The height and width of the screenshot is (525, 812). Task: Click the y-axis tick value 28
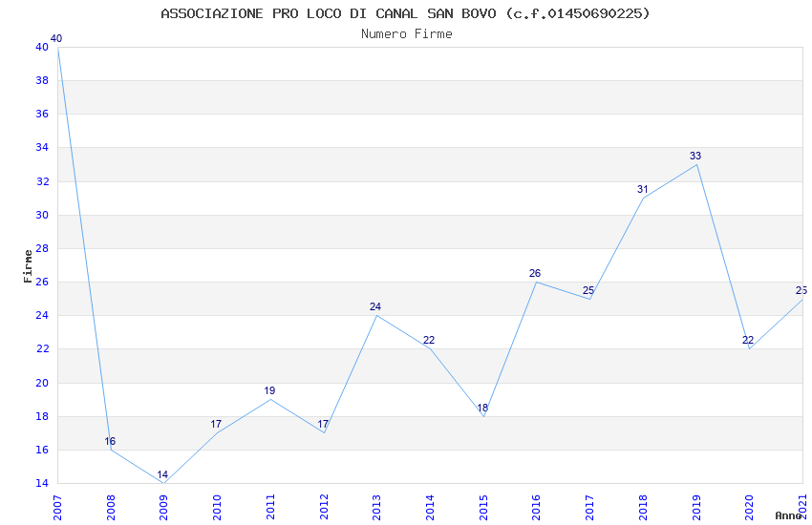click(x=42, y=248)
